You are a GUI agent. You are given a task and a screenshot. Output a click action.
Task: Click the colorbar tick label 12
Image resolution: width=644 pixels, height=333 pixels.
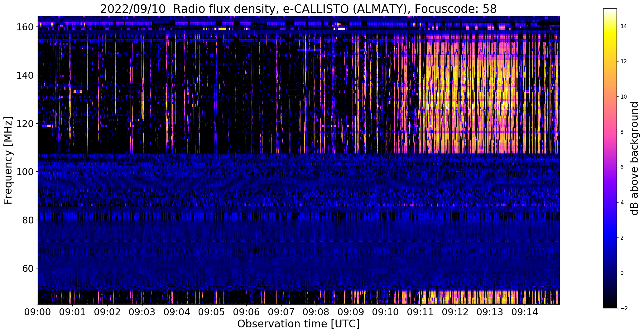[x=624, y=61]
